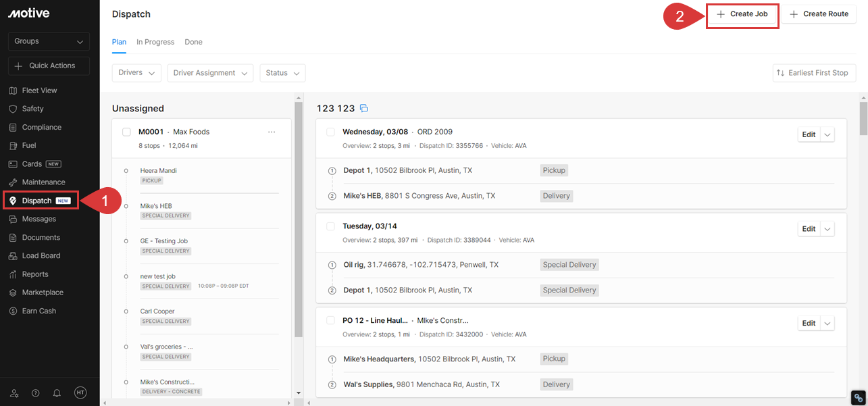Open the Driver Assignment filter dropdown
The height and width of the screenshot is (406, 868).
pos(210,73)
